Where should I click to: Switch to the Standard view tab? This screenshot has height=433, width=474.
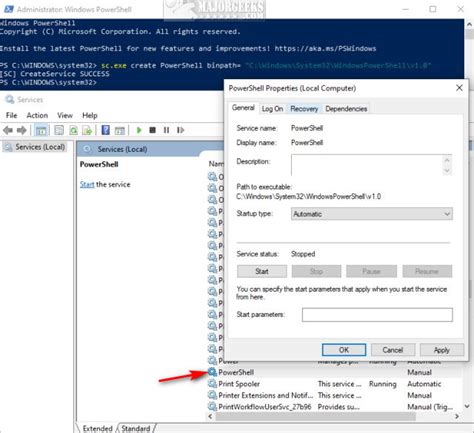pyautogui.click(x=136, y=428)
